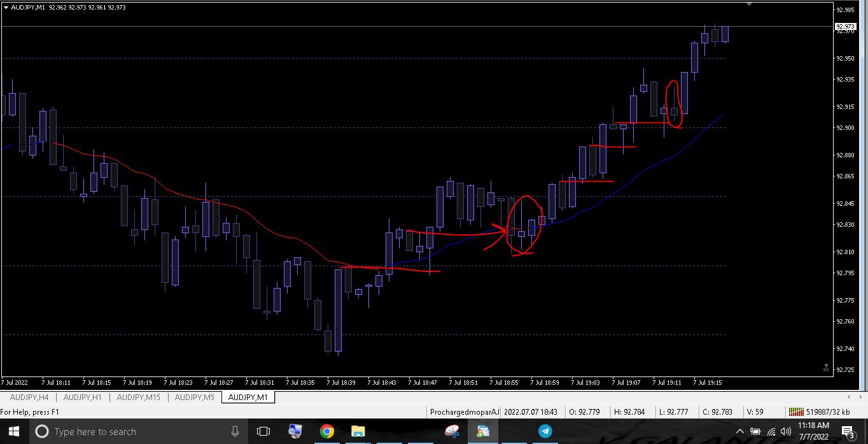868x444 pixels.
Task: Switch to the AUDJPY,M15 chart tab
Action: click(x=138, y=397)
